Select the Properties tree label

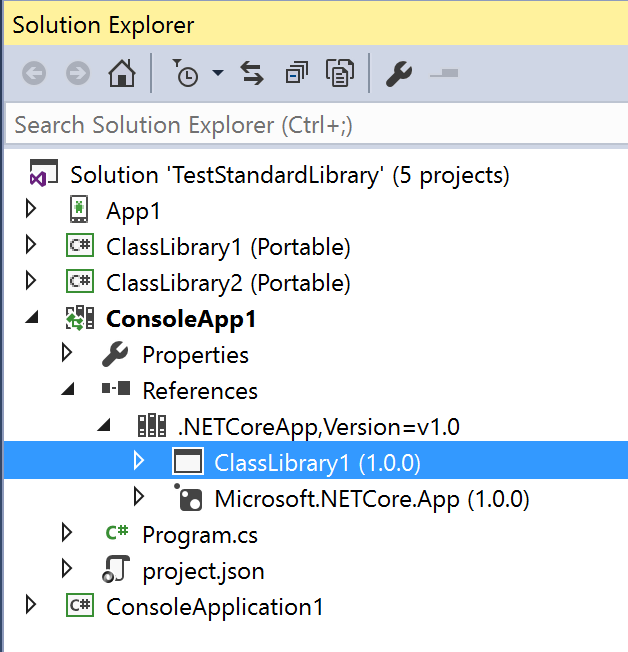[195, 356]
